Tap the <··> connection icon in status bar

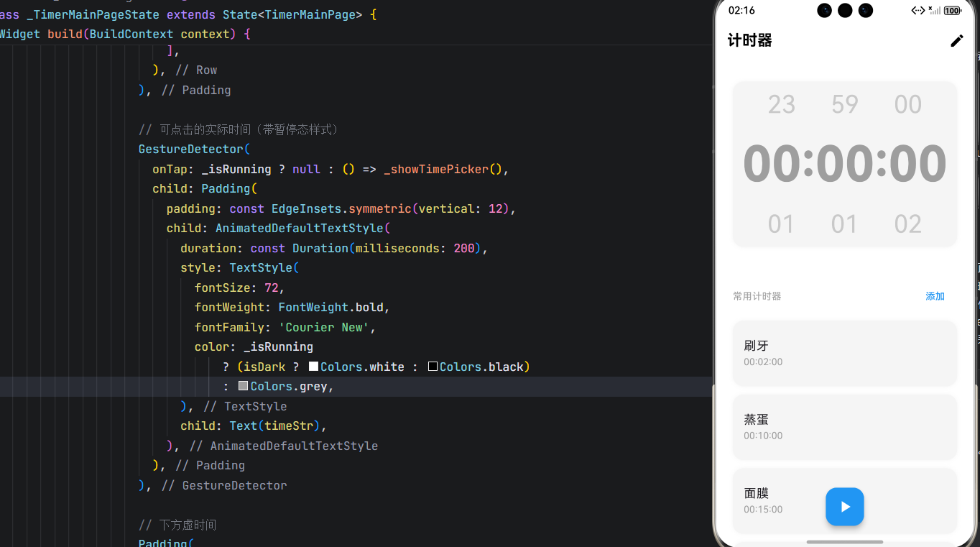(x=917, y=11)
